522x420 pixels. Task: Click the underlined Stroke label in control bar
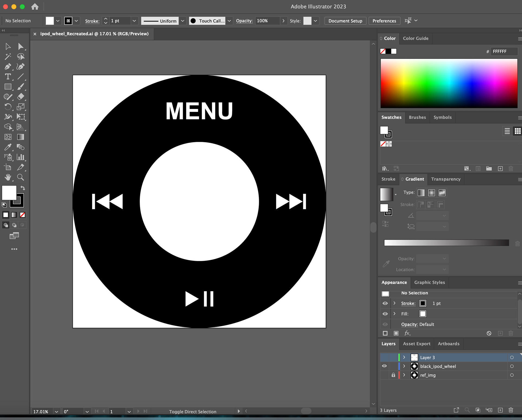click(92, 21)
